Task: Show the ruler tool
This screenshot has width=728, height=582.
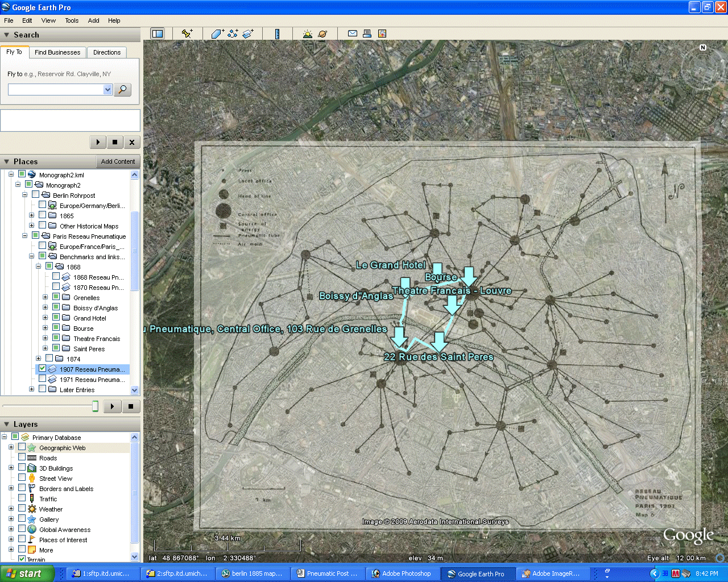Action: (x=277, y=34)
